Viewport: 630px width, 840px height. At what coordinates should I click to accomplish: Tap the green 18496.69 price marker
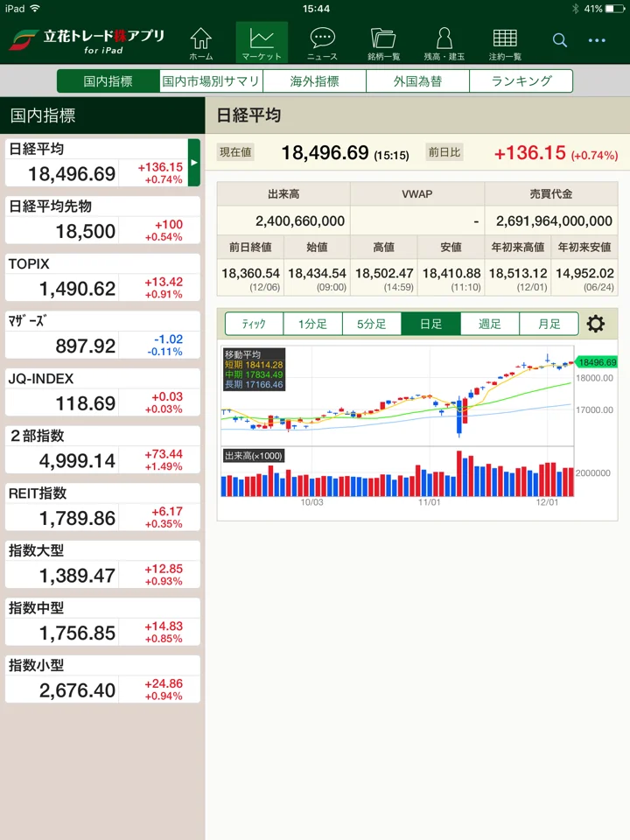[x=596, y=362]
